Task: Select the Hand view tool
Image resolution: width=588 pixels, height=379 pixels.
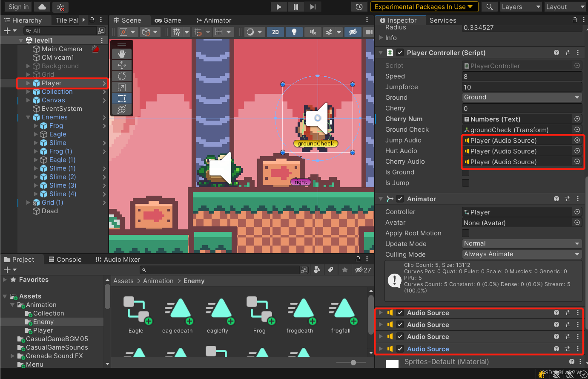Action: click(122, 54)
